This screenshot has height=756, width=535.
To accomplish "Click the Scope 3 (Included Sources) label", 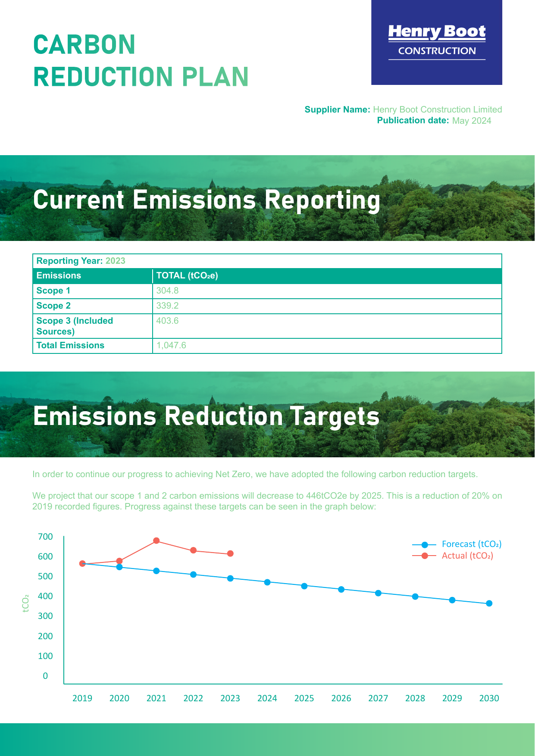I will (x=75, y=326).
